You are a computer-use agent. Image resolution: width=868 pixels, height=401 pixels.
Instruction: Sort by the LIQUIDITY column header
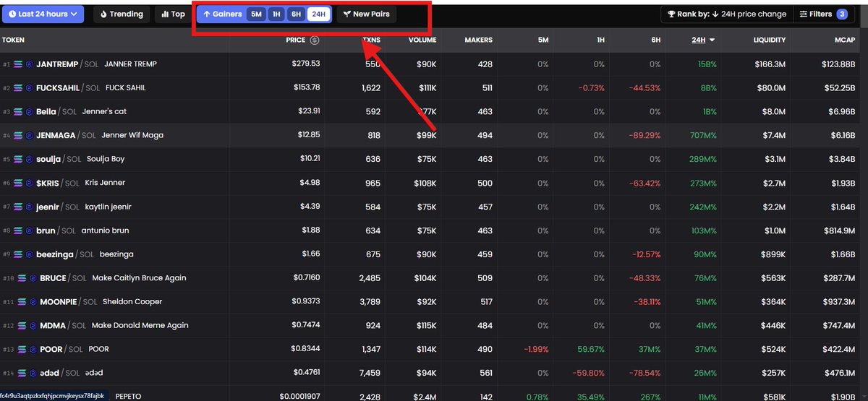click(770, 40)
